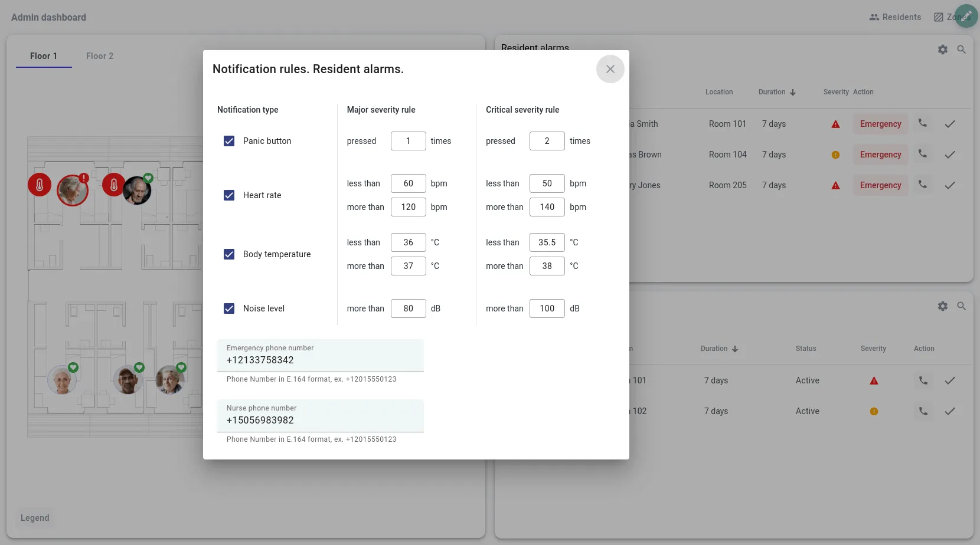Click the critical heart rate more than field
980x545 pixels.
(547, 207)
